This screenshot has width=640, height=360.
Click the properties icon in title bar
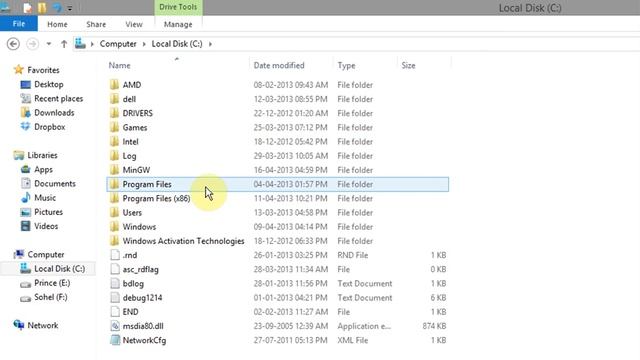(27, 7)
